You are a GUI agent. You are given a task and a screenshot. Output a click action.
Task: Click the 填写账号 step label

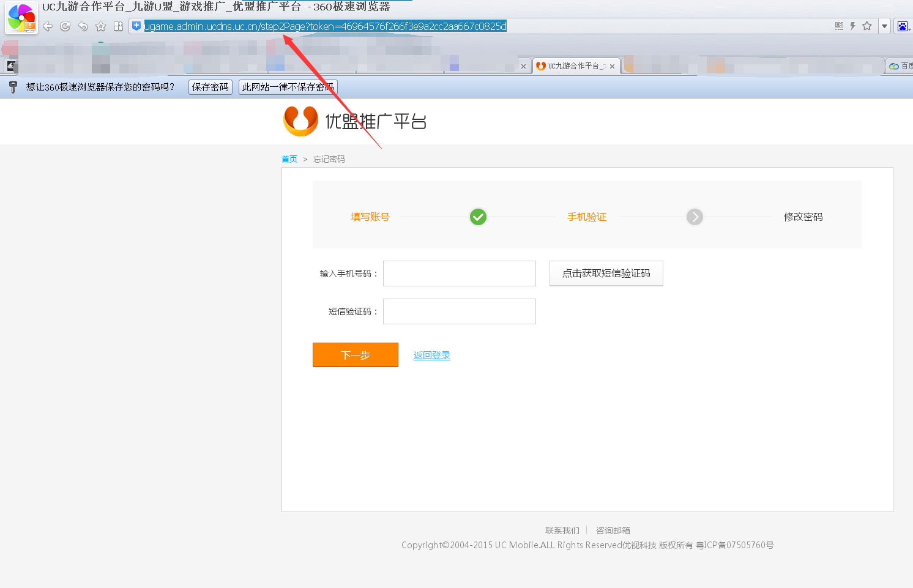point(370,217)
